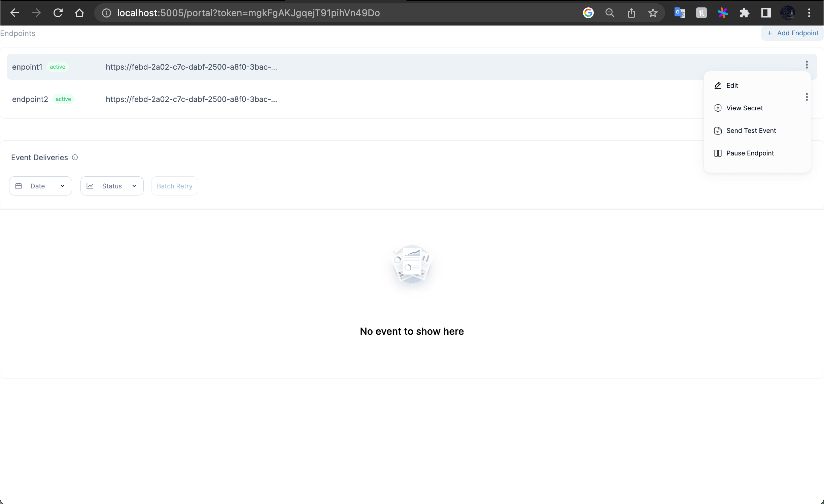Image resolution: width=824 pixels, height=504 pixels.
Task: Click the Add Endpoint button
Action: point(792,33)
